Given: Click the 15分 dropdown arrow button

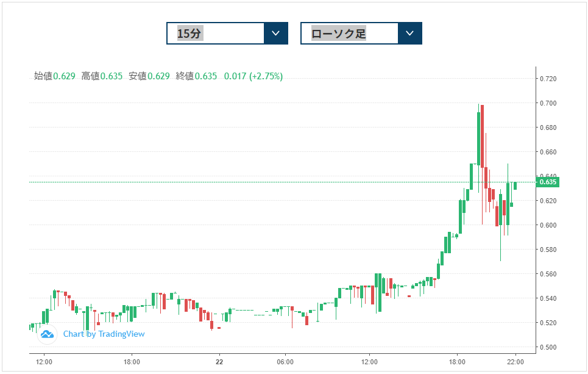Looking at the screenshot, I should (x=276, y=34).
